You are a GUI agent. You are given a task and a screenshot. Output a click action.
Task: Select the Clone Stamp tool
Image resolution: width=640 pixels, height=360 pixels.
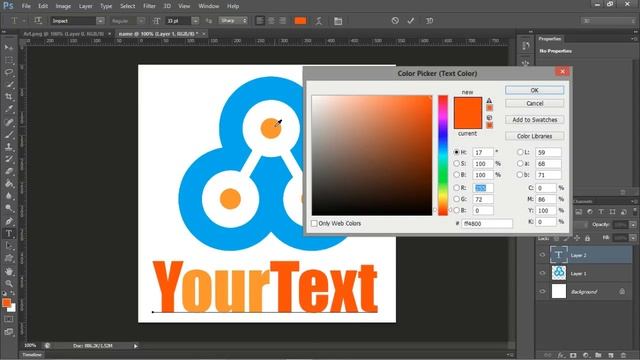[x=9, y=147]
